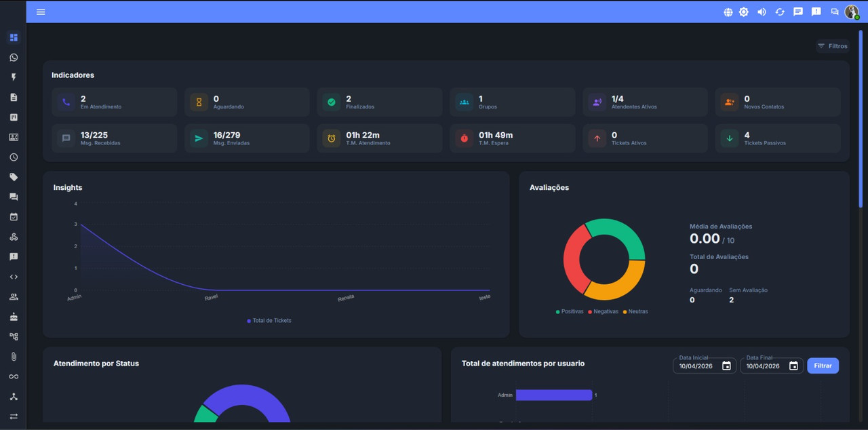Toggle the Neutras legend item
The width and height of the screenshot is (868, 430).
[x=635, y=311]
